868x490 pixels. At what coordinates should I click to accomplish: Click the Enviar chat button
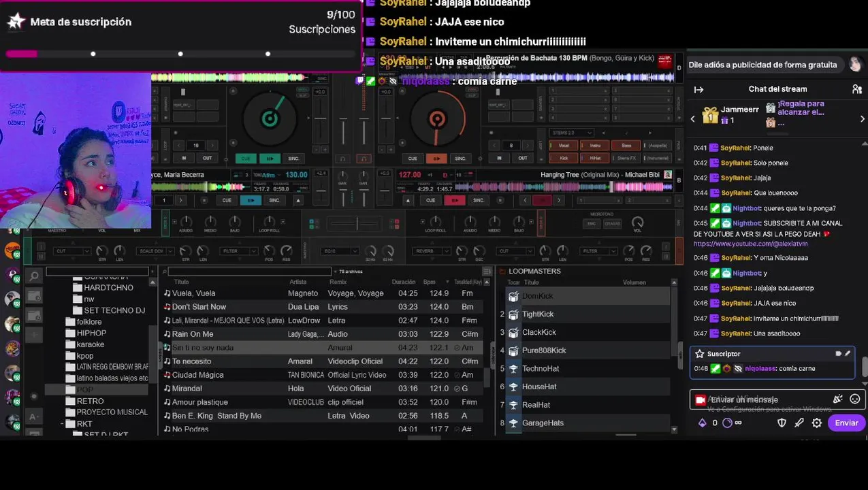tap(846, 423)
